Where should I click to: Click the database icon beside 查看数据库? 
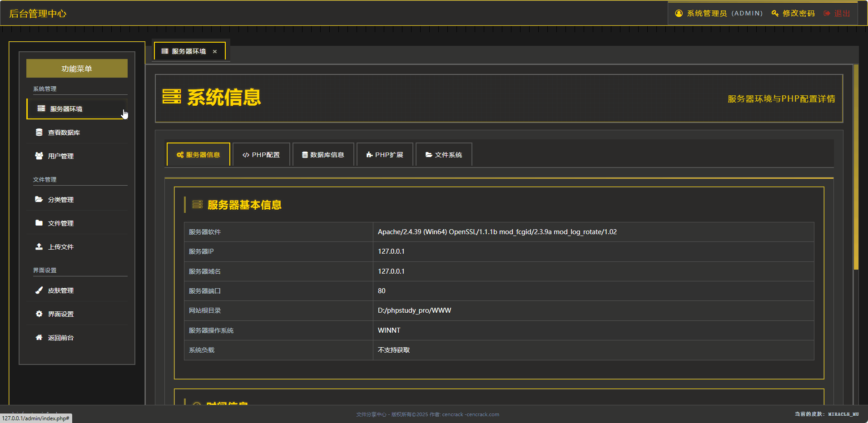pyautogui.click(x=39, y=133)
